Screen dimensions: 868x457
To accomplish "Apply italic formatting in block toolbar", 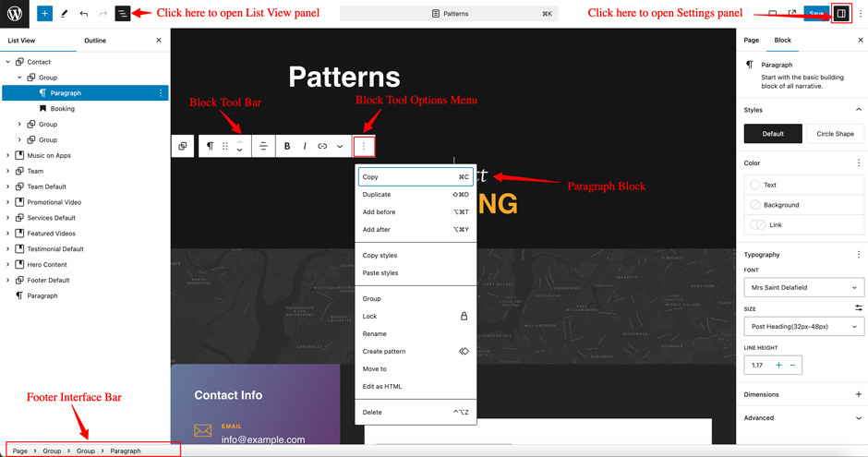I will click(x=305, y=146).
